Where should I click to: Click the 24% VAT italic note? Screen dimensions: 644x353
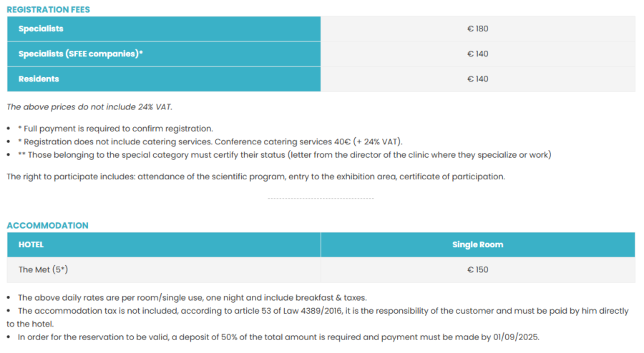89,107
